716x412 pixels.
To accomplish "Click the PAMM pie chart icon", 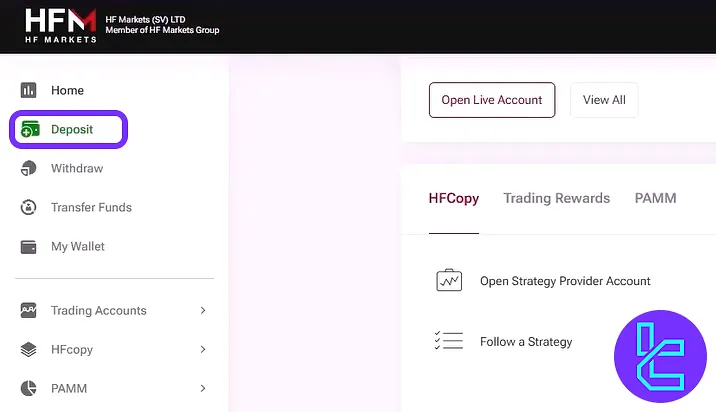I will pos(28,388).
